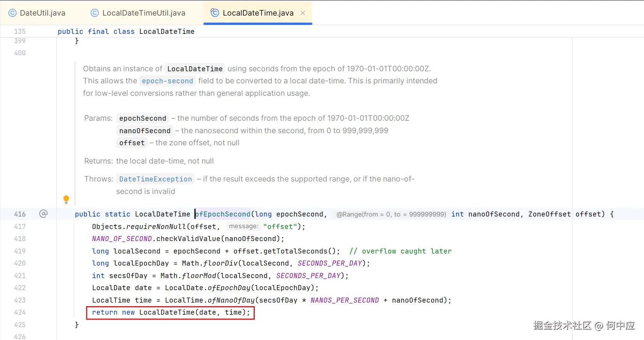Viewport: 644px width, 340px height.
Task: Click return new LocalDateTime(date, time) statement
Action: (x=171, y=312)
